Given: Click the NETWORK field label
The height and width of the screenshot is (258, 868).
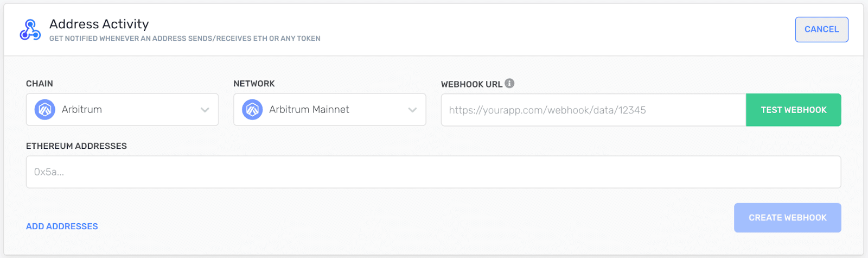Looking at the screenshot, I should [x=254, y=84].
